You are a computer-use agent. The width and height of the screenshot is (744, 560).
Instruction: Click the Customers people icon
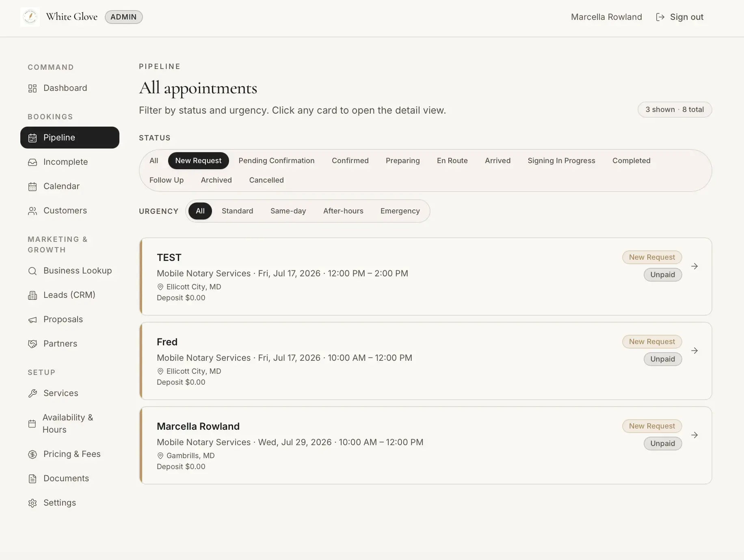[x=32, y=211]
